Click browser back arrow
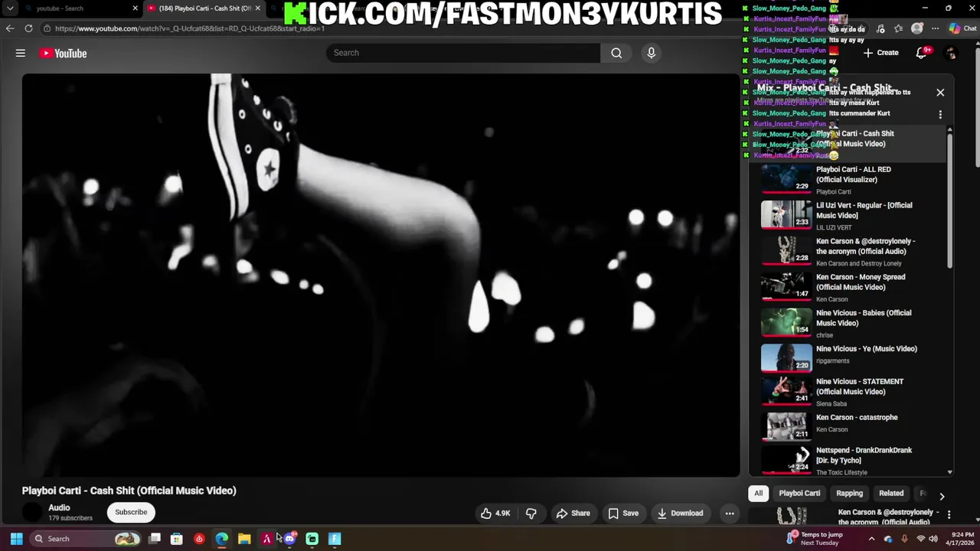The width and height of the screenshot is (980, 551). [9, 28]
